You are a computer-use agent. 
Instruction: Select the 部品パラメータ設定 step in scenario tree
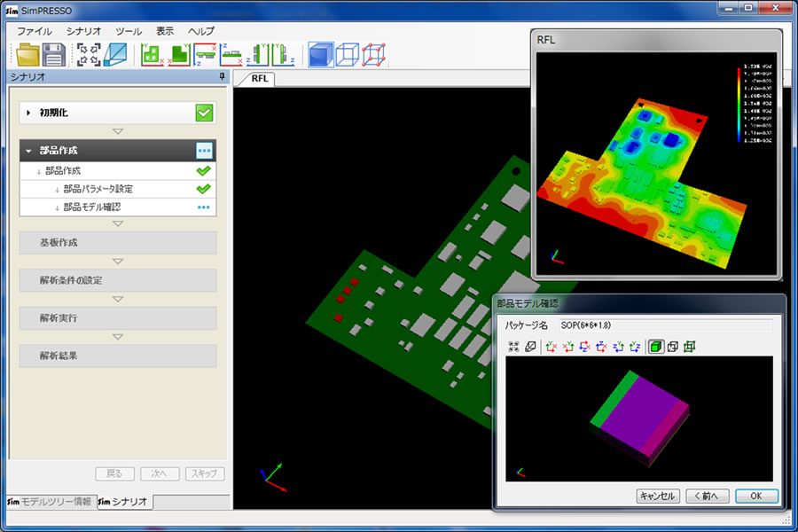(98, 189)
